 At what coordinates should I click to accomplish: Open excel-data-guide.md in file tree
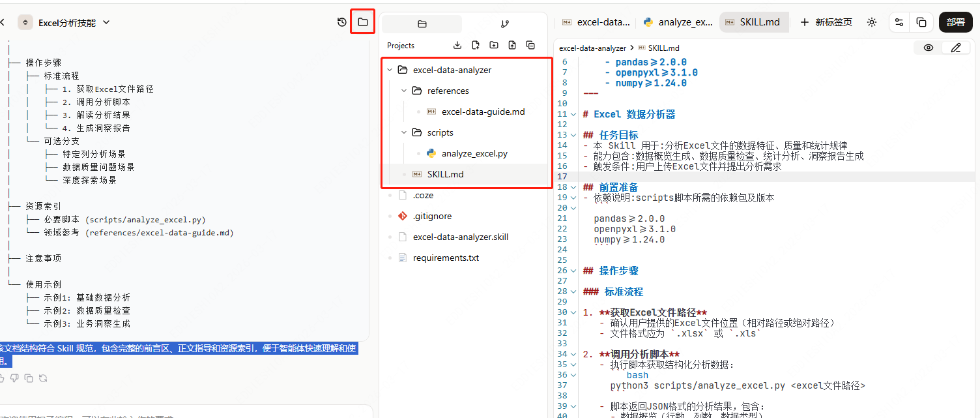(x=483, y=112)
